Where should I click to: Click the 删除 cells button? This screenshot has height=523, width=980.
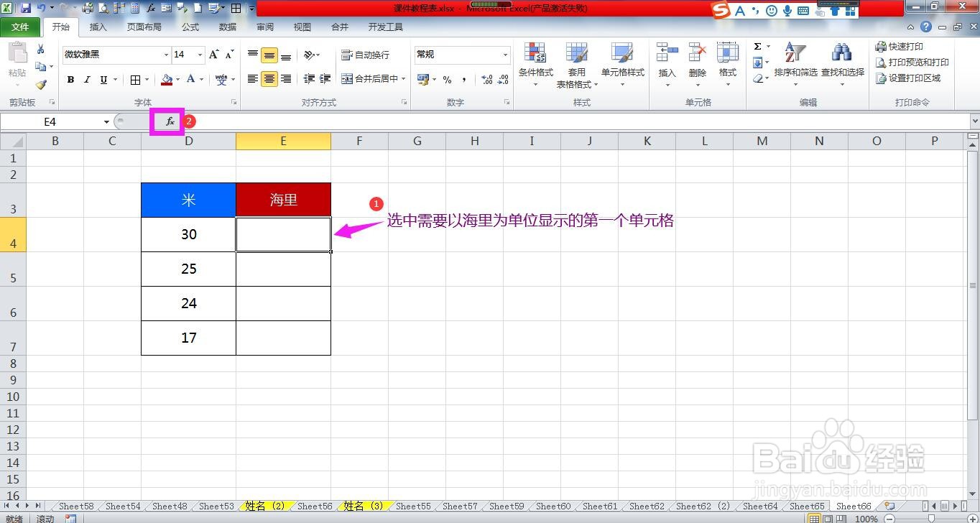tap(697, 65)
